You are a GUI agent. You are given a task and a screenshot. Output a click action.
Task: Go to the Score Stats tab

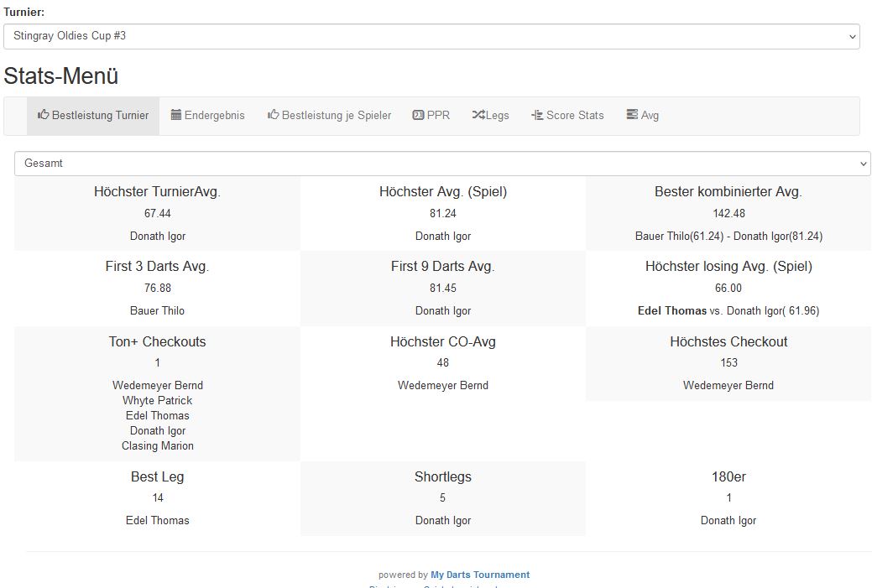[x=574, y=116]
